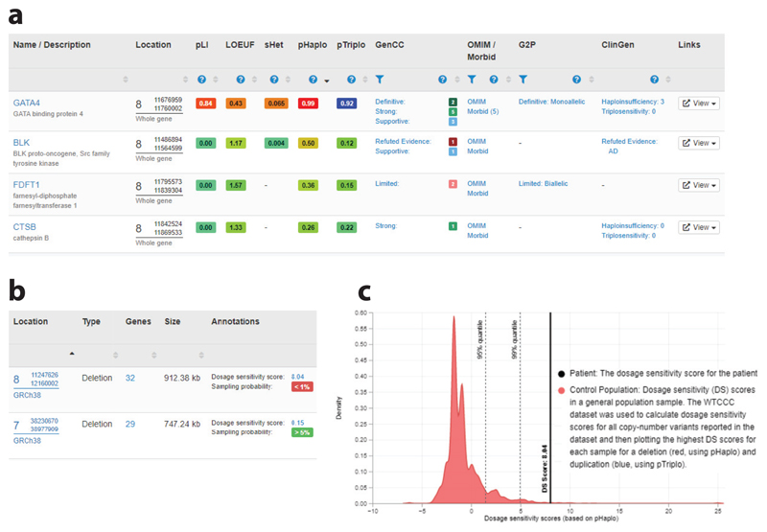Click the G2P filter funnel icon
767x532 pixels.
click(x=523, y=80)
